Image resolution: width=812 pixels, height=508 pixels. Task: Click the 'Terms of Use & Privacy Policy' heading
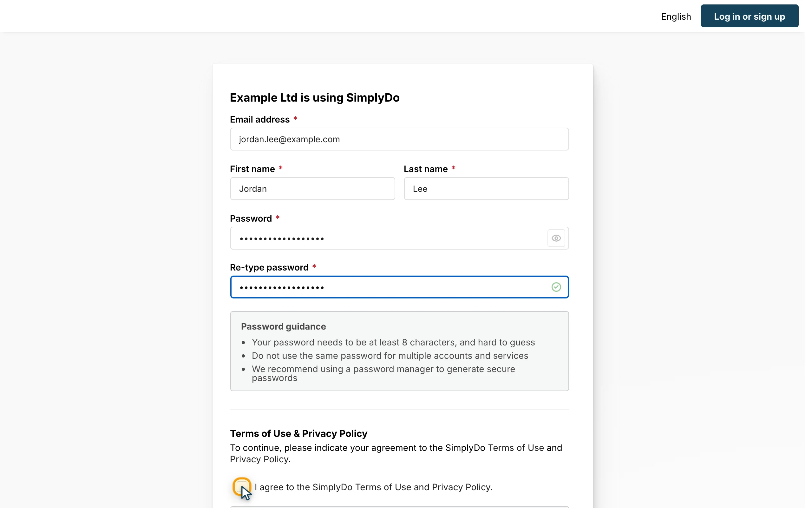tap(298, 433)
